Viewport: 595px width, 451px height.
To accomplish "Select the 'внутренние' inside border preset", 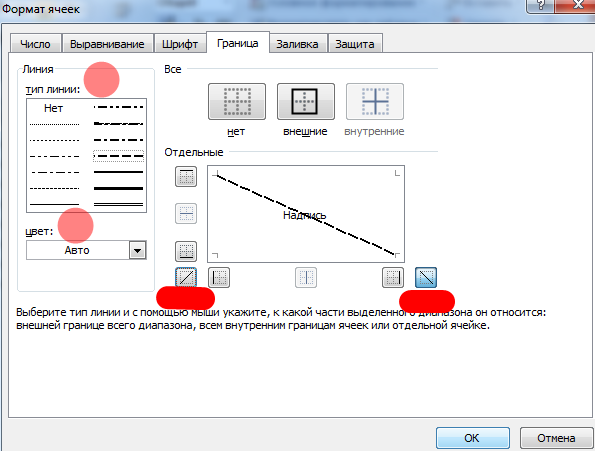I will (375, 102).
